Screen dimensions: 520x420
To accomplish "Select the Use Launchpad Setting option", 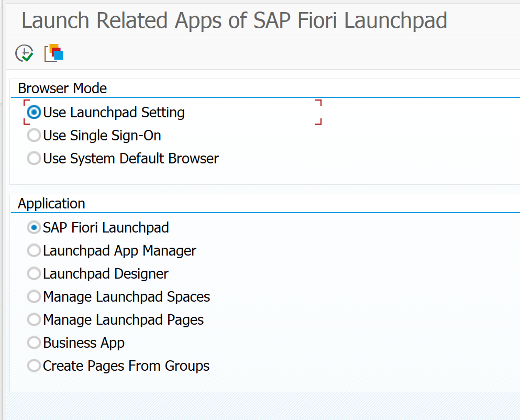I will pyautogui.click(x=33, y=112).
